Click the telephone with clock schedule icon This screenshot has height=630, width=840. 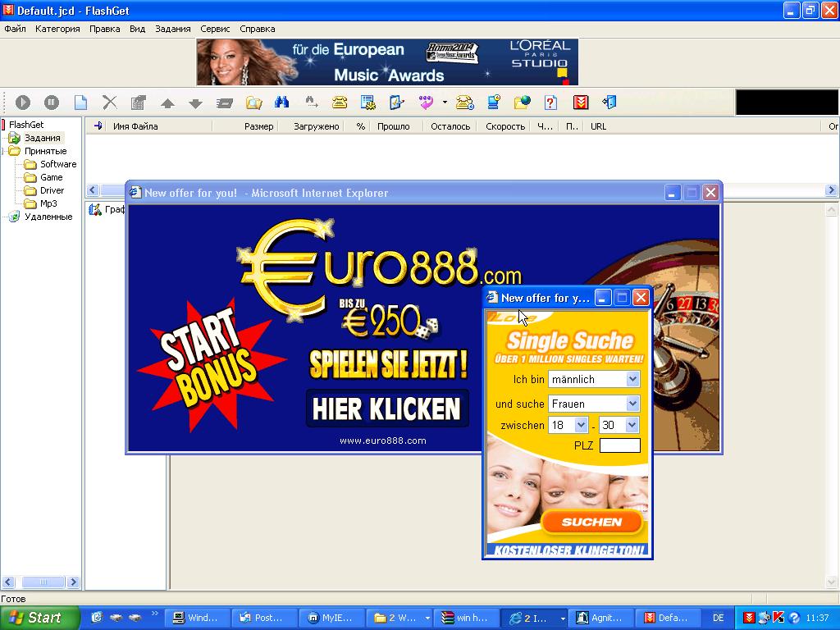click(464, 102)
